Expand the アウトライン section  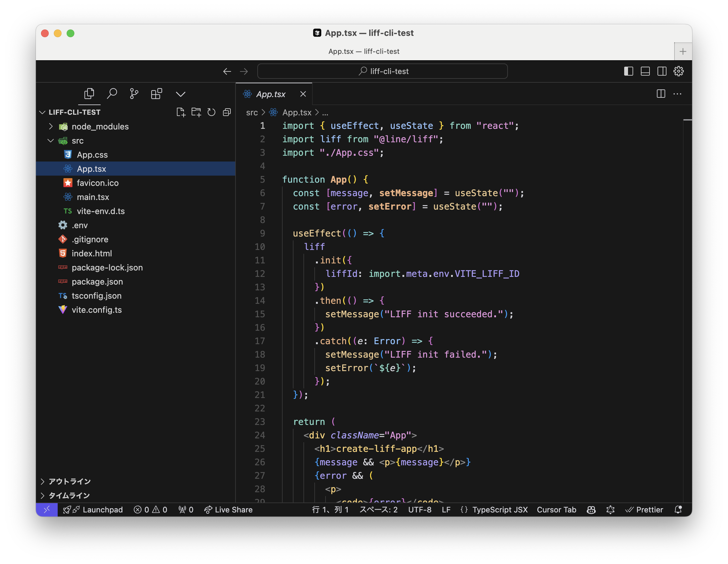69,481
